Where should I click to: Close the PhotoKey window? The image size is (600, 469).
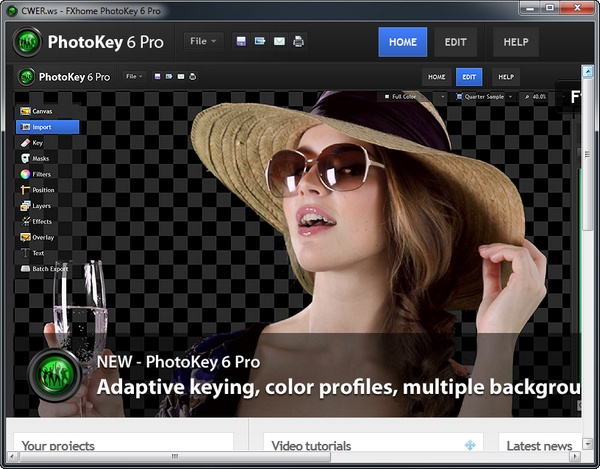[x=577, y=8]
